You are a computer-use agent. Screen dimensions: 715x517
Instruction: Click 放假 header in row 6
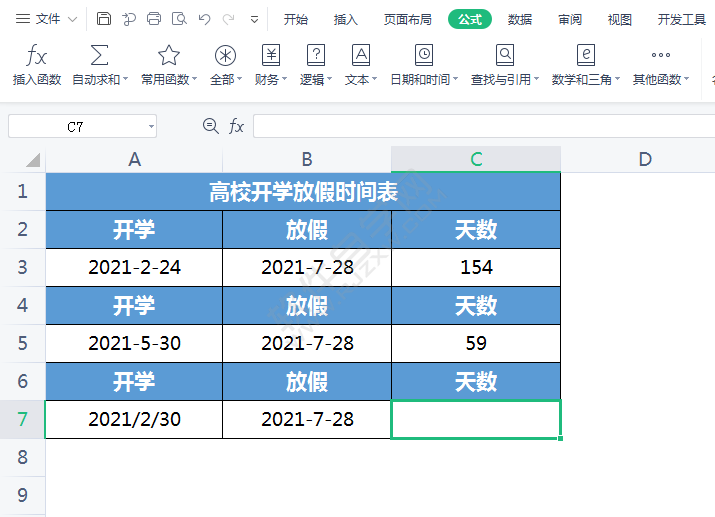(307, 382)
